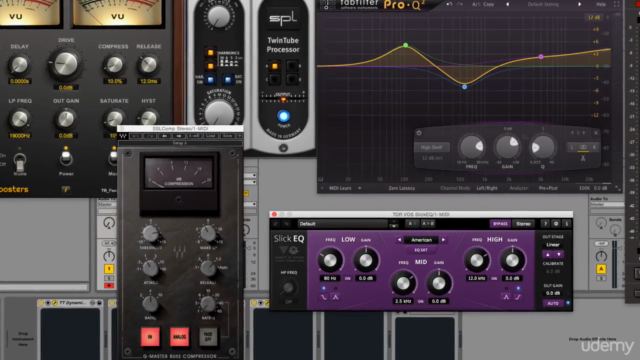Toggle TwinTube blue power button
This screenshot has height=360, width=640.
(x=283, y=116)
